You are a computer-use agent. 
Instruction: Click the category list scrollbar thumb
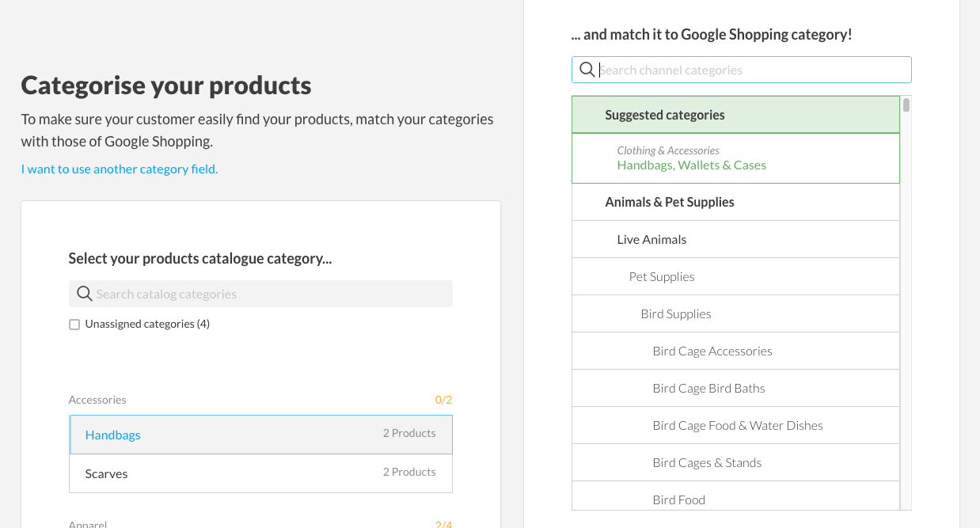tap(906, 104)
